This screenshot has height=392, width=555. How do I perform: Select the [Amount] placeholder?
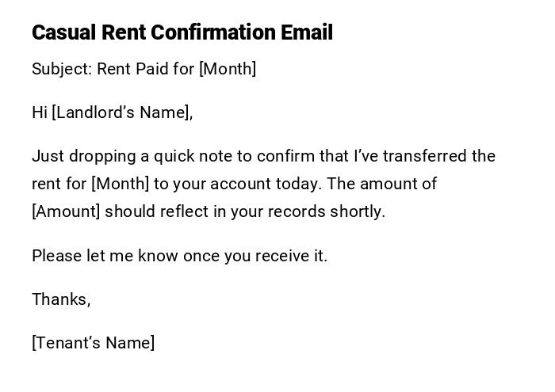66,211
